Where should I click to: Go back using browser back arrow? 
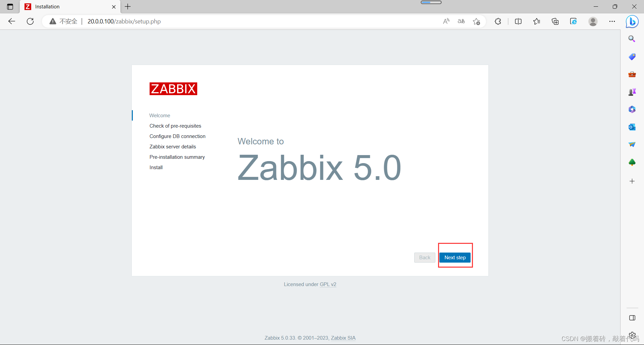(12, 21)
